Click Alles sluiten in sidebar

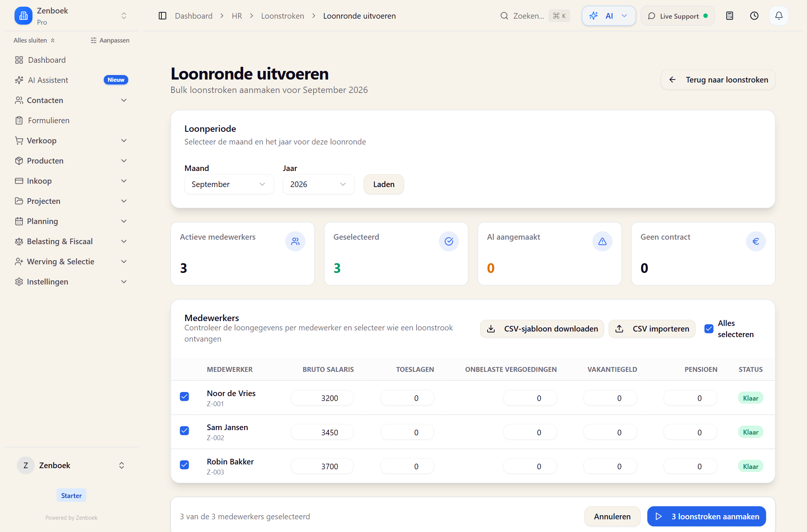coord(34,40)
